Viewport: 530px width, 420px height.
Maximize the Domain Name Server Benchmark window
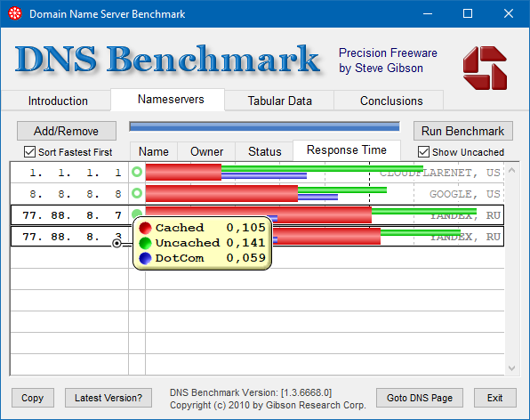[x=468, y=13]
